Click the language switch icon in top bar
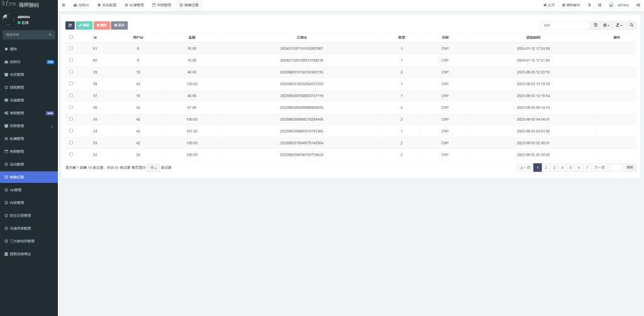Image resolution: width=644 pixels, height=316 pixels. click(589, 4)
